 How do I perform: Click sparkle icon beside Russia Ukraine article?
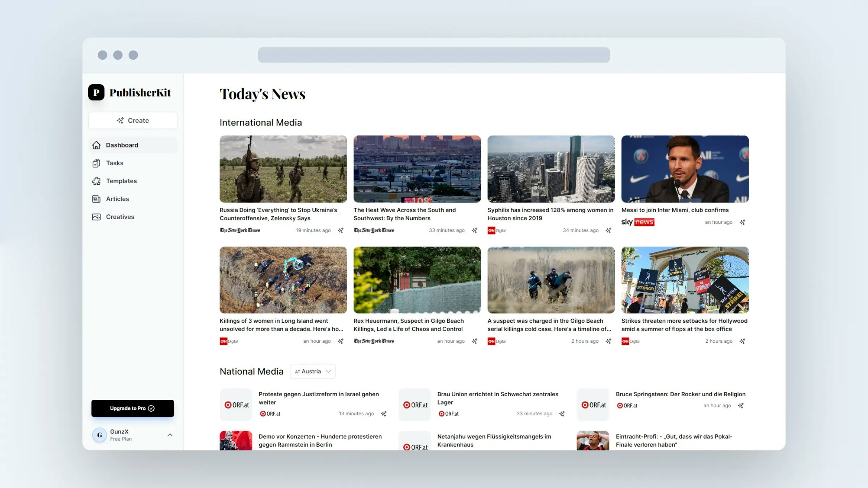pyautogui.click(x=340, y=230)
